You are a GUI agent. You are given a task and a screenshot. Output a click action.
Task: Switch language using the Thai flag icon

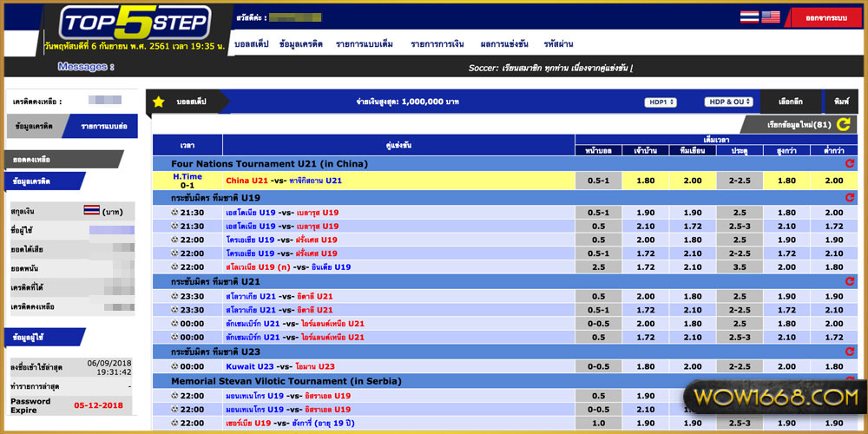pyautogui.click(x=749, y=16)
